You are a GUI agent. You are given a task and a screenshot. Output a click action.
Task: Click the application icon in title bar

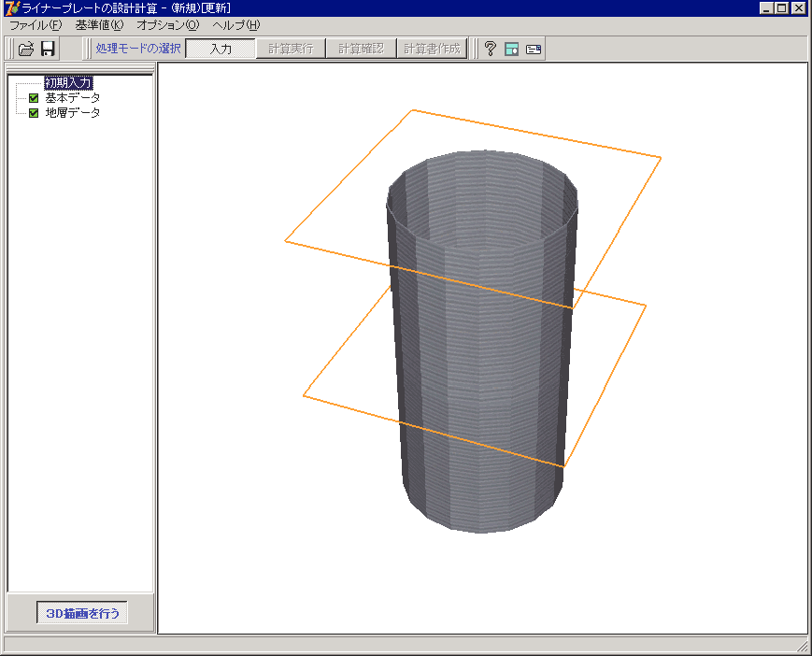(11, 7)
